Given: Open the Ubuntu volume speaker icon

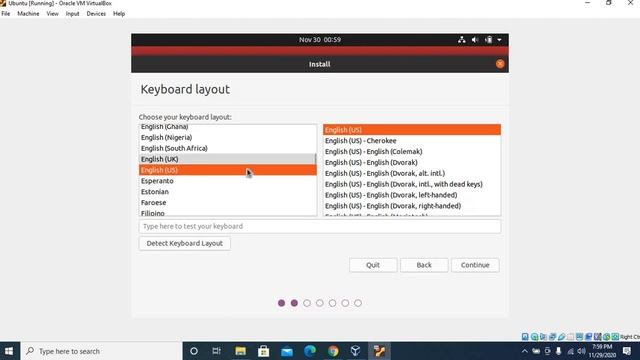Looking at the screenshot, I should (x=475, y=40).
